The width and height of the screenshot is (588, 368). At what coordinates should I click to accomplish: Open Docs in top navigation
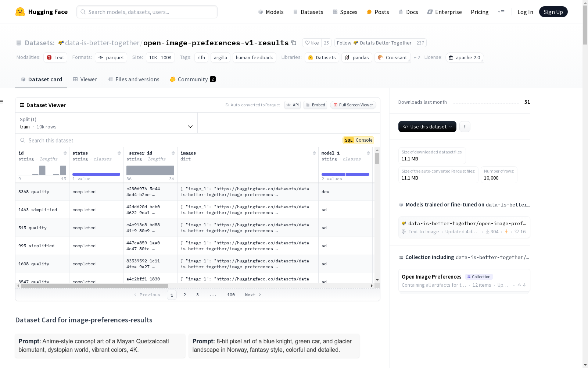tap(408, 12)
